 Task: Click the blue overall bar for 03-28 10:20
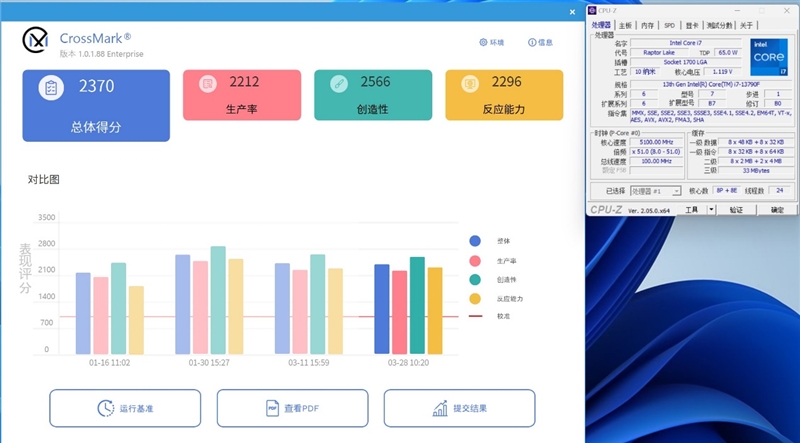[382, 309]
